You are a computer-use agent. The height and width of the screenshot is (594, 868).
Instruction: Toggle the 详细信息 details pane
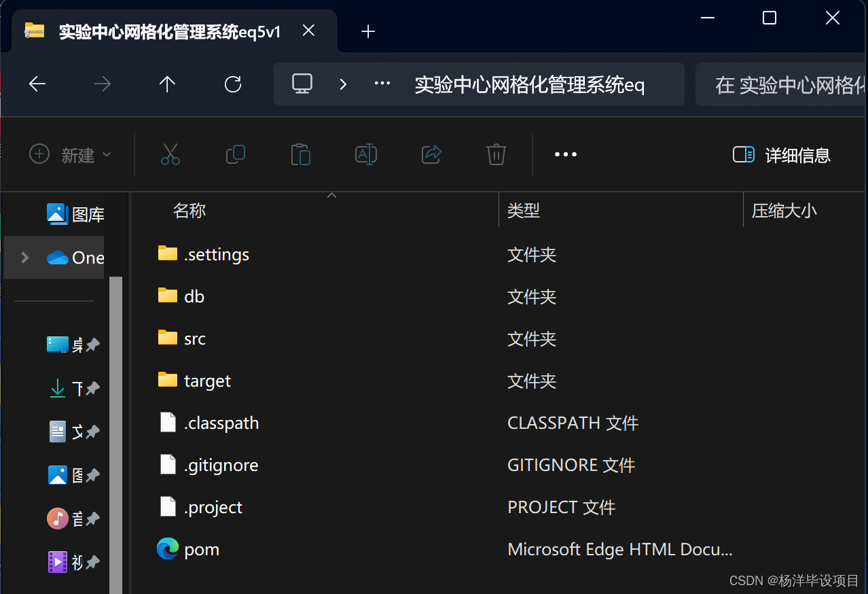pyautogui.click(x=782, y=154)
